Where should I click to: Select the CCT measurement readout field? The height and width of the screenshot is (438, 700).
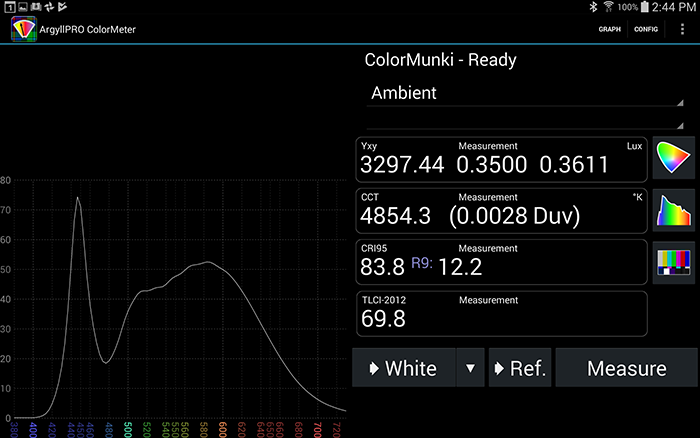click(x=501, y=211)
